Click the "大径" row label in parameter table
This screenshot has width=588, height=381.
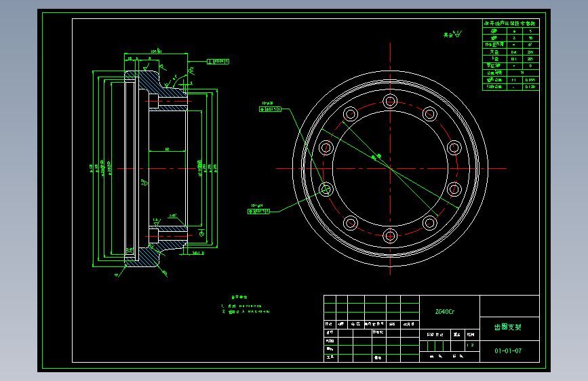click(494, 52)
